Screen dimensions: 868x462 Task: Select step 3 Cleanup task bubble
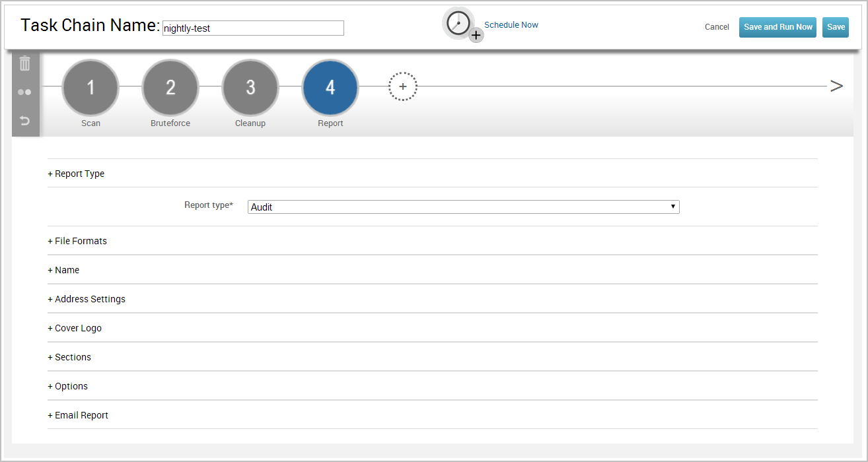coord(250,88)
